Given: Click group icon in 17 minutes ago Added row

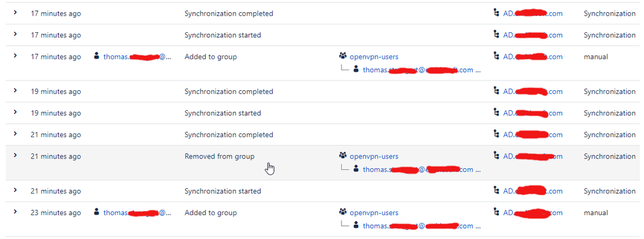Looking at the screenshot, I should [343, 56].
